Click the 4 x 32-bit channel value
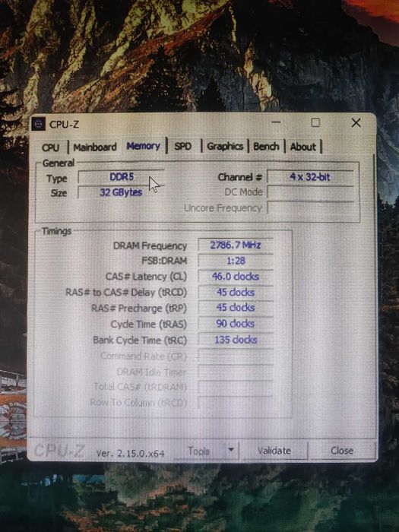 pyautogui.click(x=310, y=177)
